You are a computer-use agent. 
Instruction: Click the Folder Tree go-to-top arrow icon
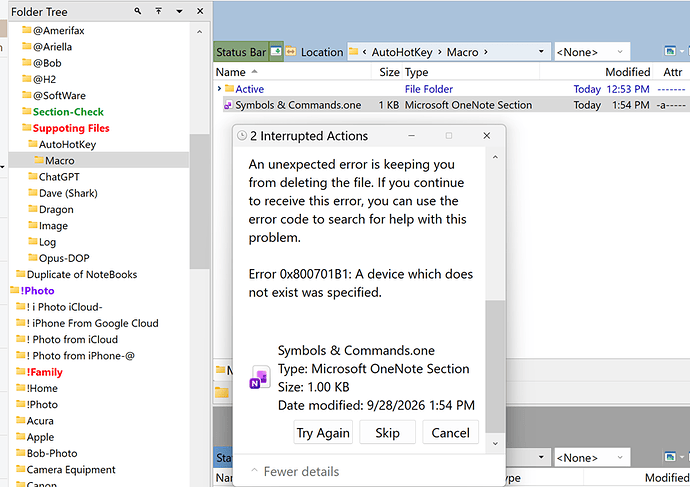(x=158, y=11)
